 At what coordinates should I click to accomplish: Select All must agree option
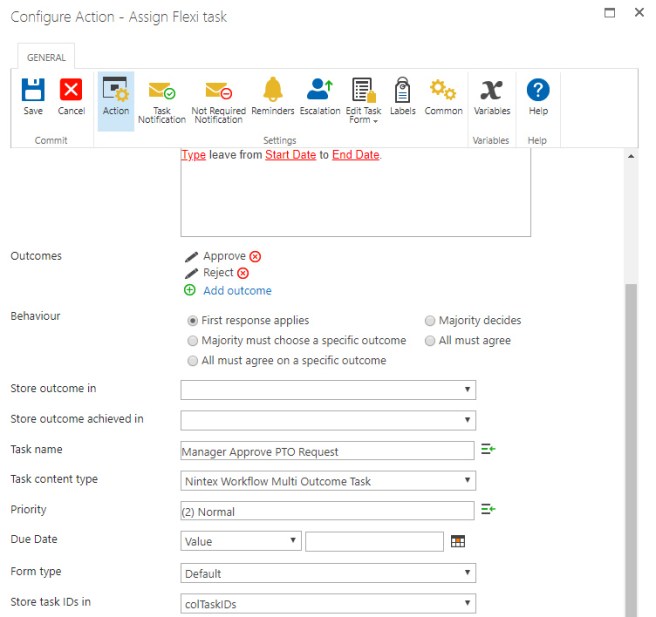pos(430,341)
